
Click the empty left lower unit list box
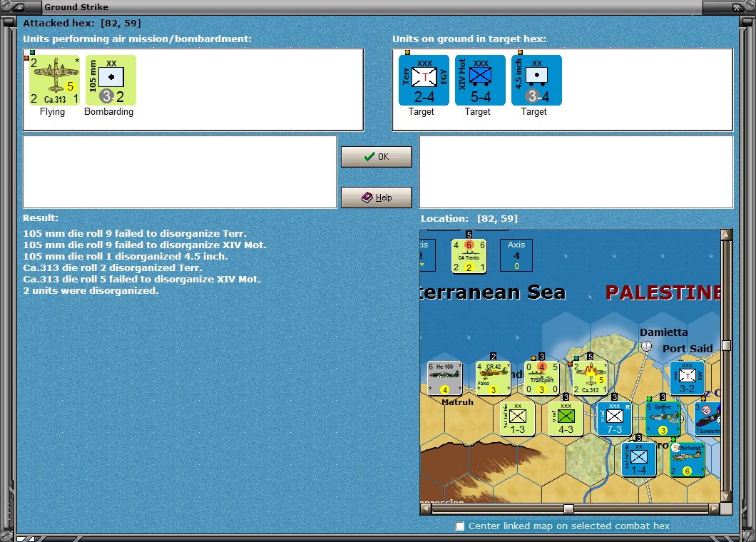[180, 172]
